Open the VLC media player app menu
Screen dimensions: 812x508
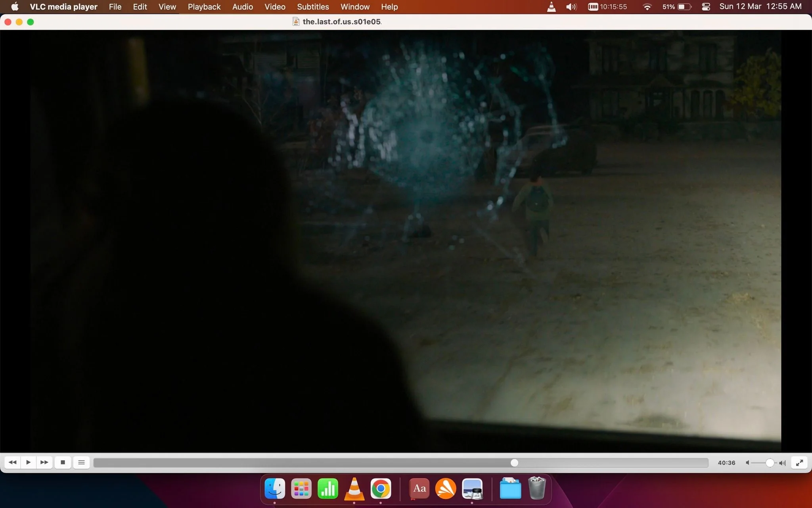click(63, 7)
